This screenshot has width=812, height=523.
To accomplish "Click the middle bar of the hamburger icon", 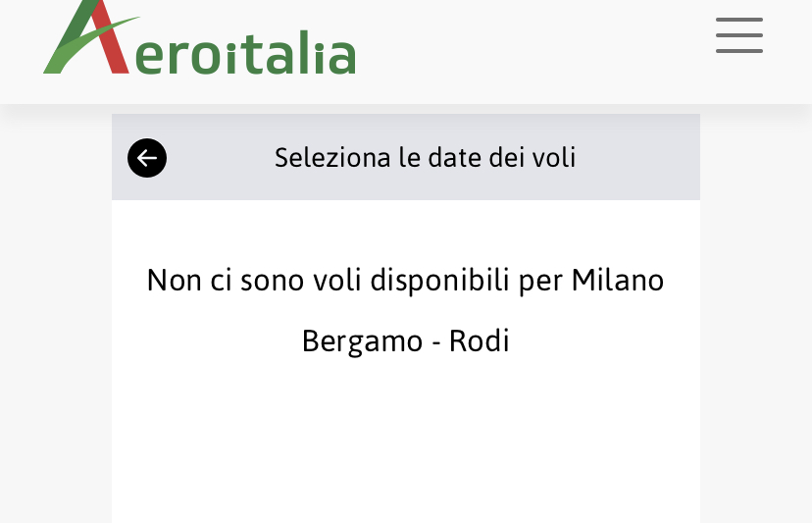I will coord(738,35).
